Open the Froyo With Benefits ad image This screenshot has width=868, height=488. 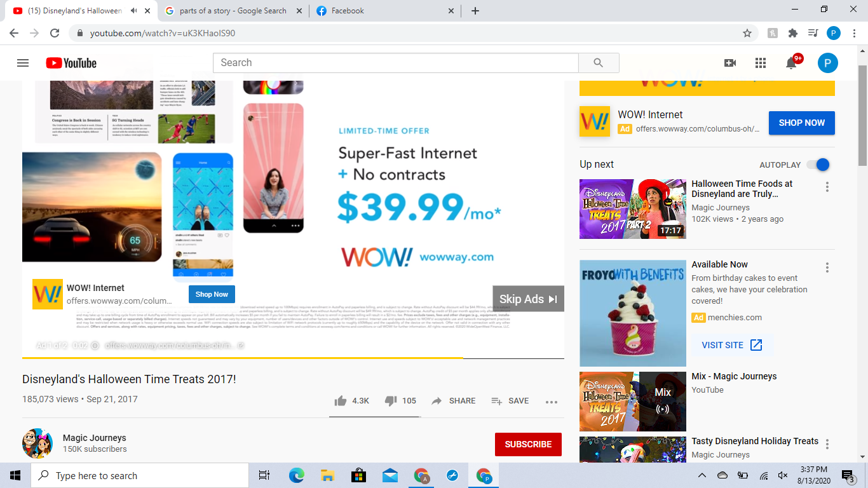(633, 313)
